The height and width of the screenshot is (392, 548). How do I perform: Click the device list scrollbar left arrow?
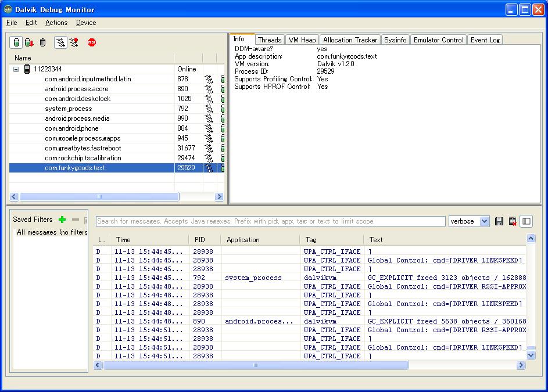click(x=14, y=197)
